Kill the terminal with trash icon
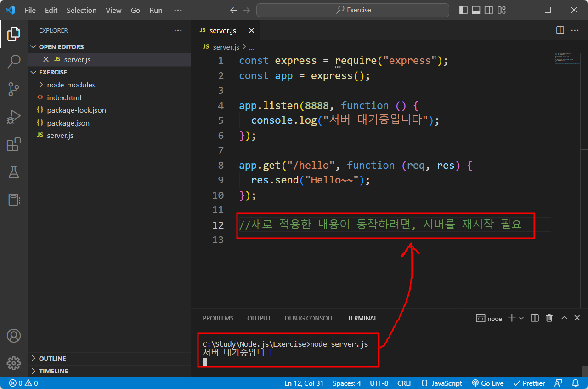 pos(549,318)
